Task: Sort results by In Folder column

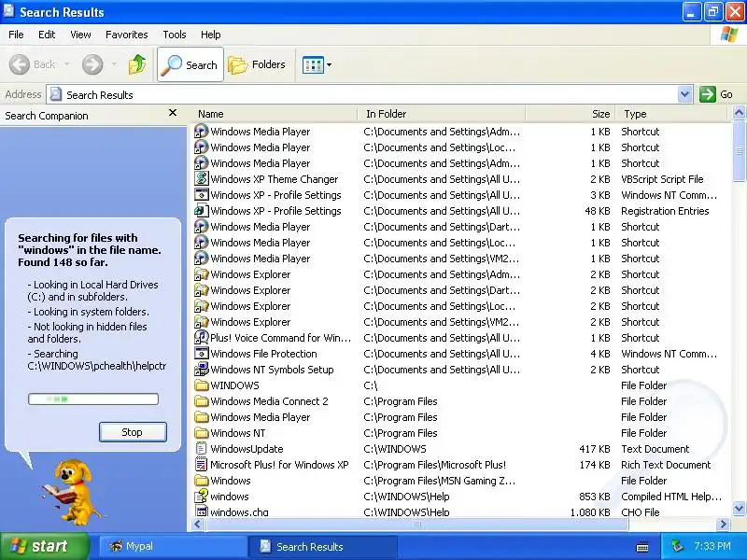Action: pyautogui.click(x=441, y=114)
